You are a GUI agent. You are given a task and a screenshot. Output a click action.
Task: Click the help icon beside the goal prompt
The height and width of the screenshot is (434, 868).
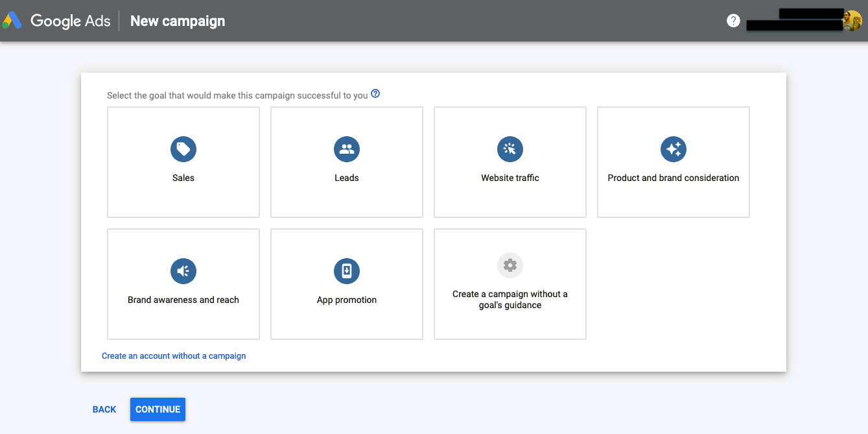coord(375,93)
